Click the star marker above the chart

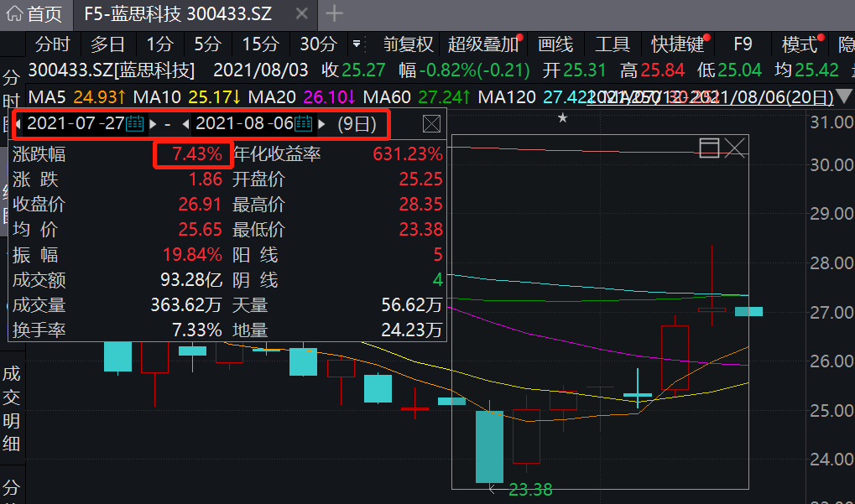563,117
